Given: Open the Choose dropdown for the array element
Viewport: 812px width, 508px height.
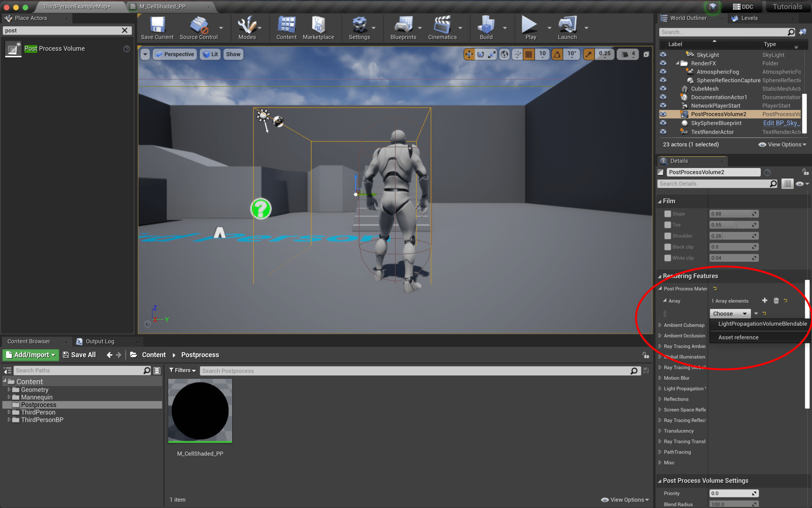Looking at the screenshot, I should point(729,313).
